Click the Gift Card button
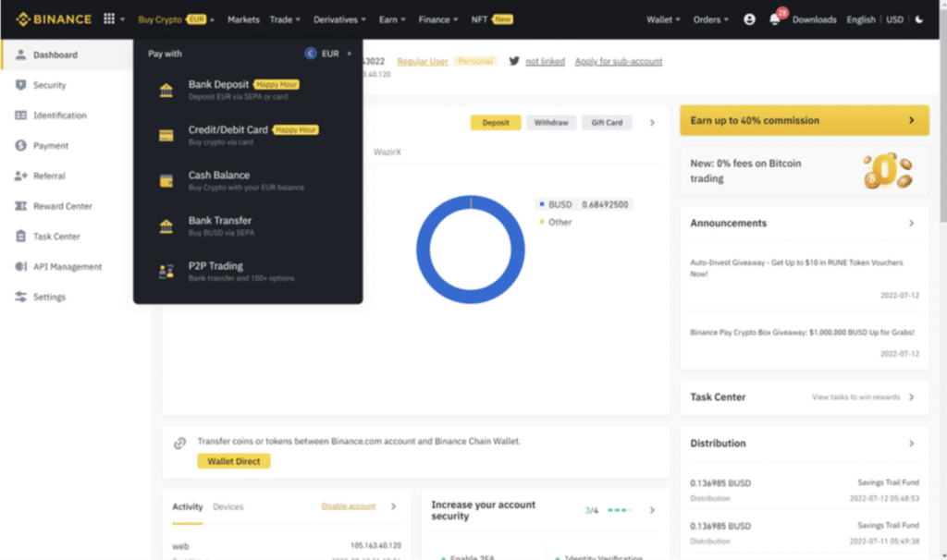Image resolution: width=947 pixels, height=560 pixels. (x=607, y=123)
